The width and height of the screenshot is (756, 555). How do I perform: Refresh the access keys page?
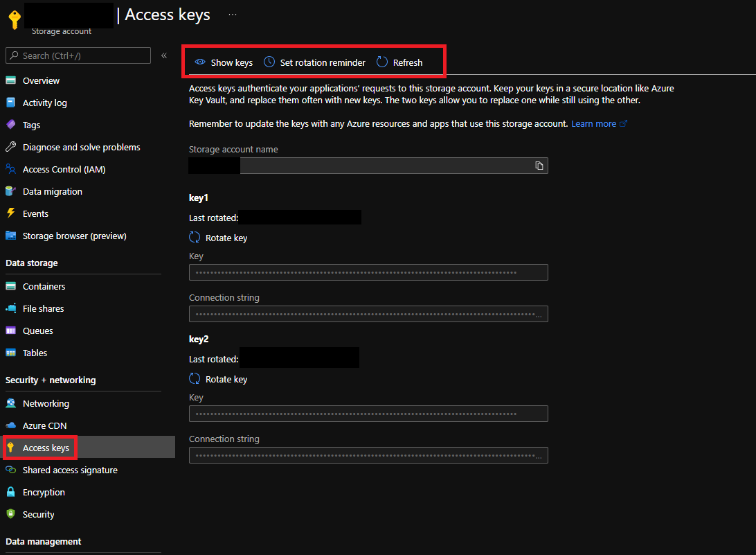(x=399, y=62)
